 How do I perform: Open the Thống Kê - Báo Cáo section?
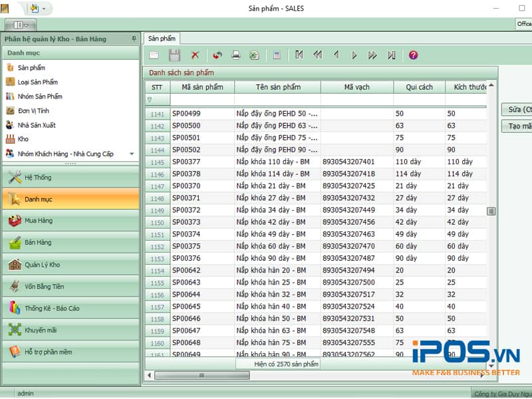[x=52, y=309]
